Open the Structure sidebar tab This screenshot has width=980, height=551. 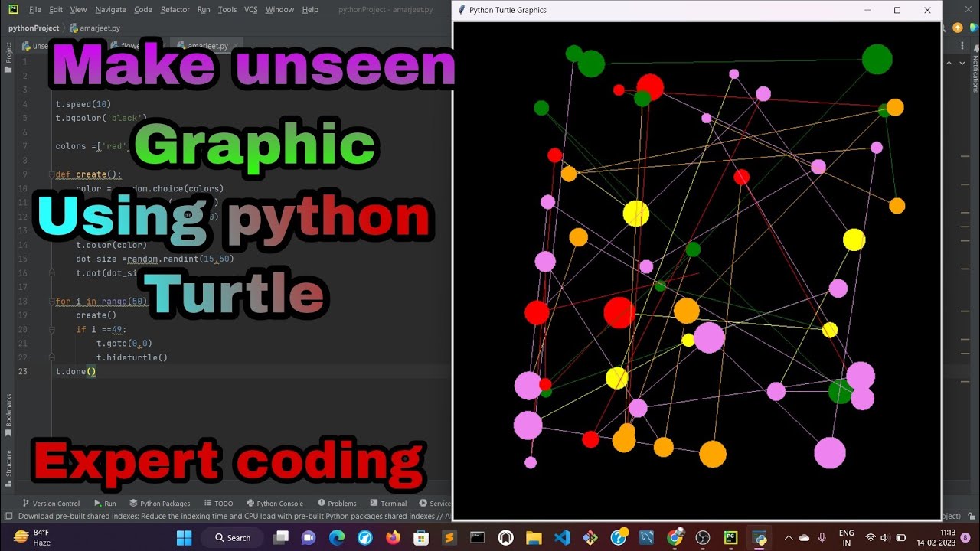point(8,467)
